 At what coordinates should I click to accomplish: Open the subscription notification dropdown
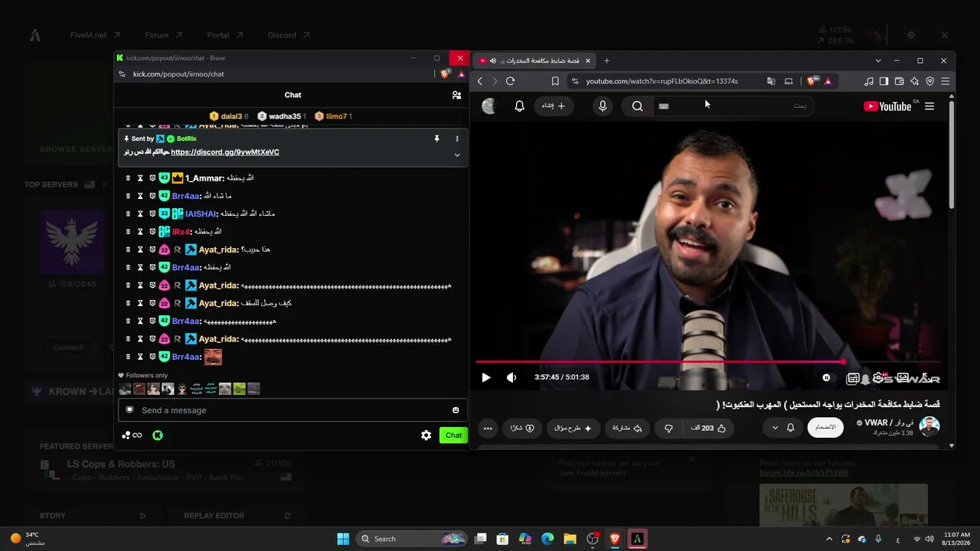pos(782,428)
